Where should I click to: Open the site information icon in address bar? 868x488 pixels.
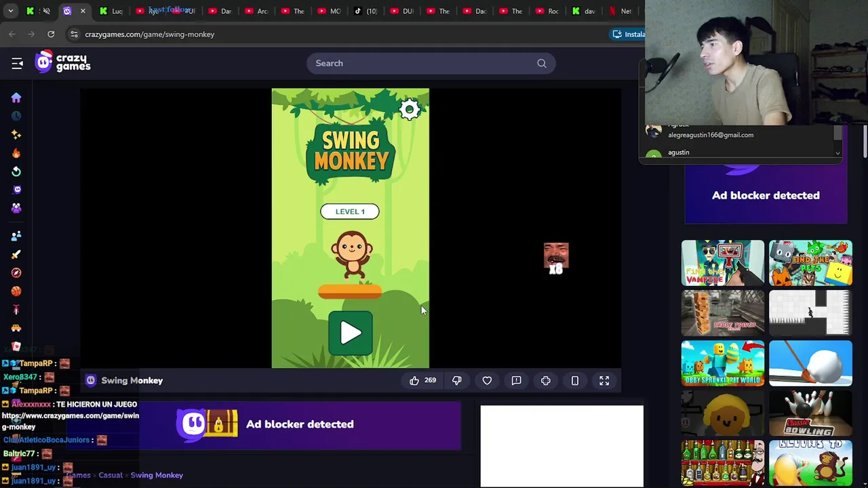pyautogui.click(x=74, y=34)
